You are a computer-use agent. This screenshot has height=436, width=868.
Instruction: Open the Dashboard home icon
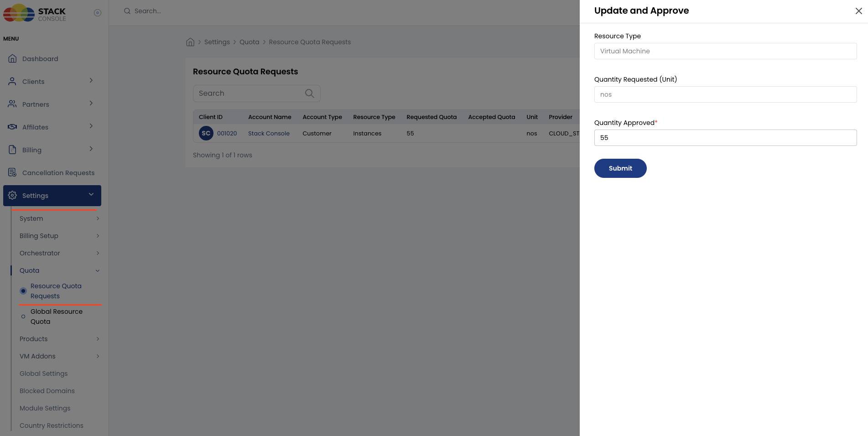click(12, 59)
